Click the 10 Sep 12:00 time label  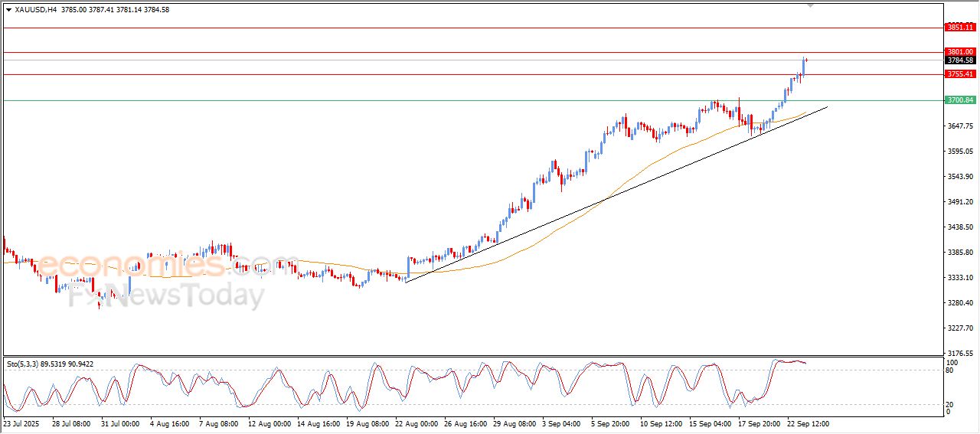coord(661,423)
